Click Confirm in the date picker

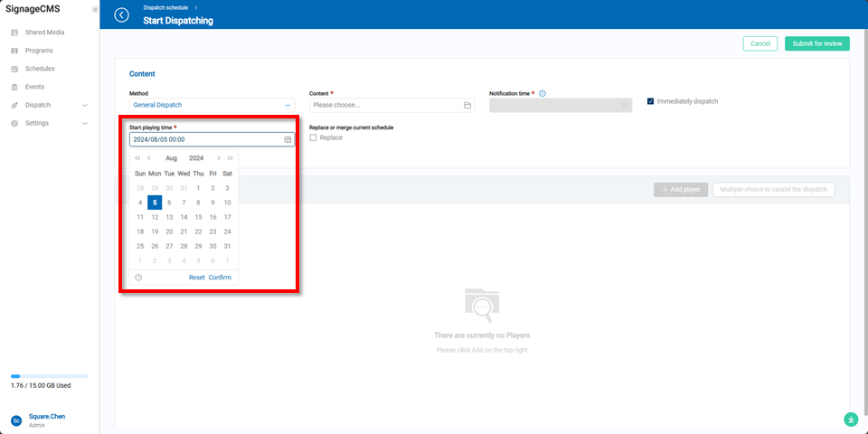tap(220, 277)
